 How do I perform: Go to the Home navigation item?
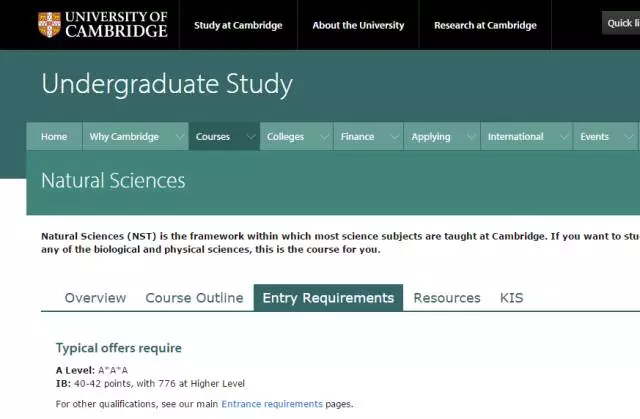[x=54, y=137]
